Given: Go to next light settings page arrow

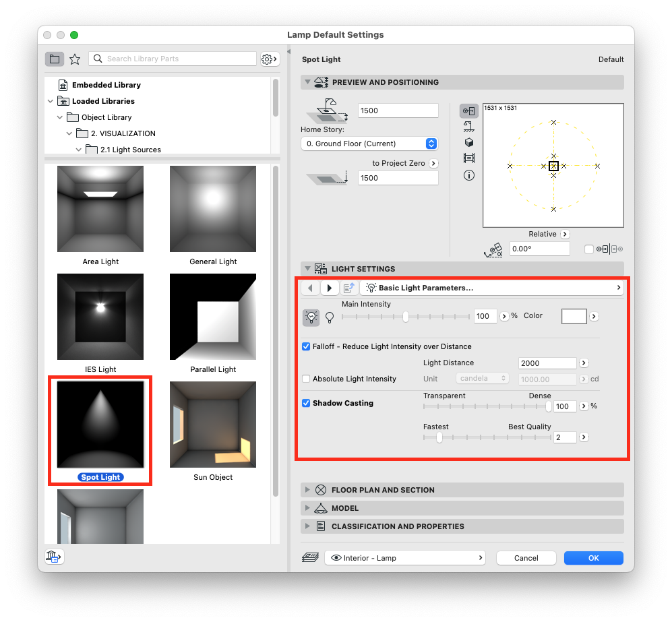Looking at the screenshot, I should tap(329, 288).
